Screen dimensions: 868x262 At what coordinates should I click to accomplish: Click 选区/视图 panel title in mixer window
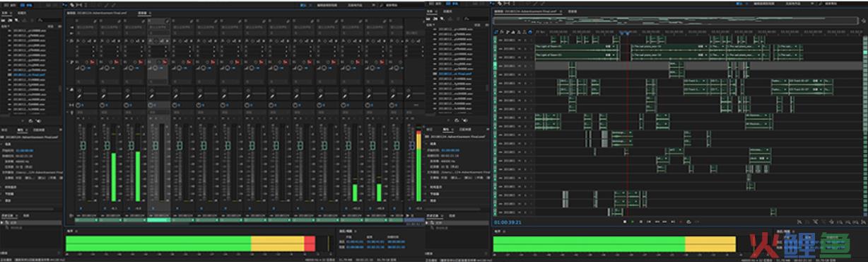[346, 230]
